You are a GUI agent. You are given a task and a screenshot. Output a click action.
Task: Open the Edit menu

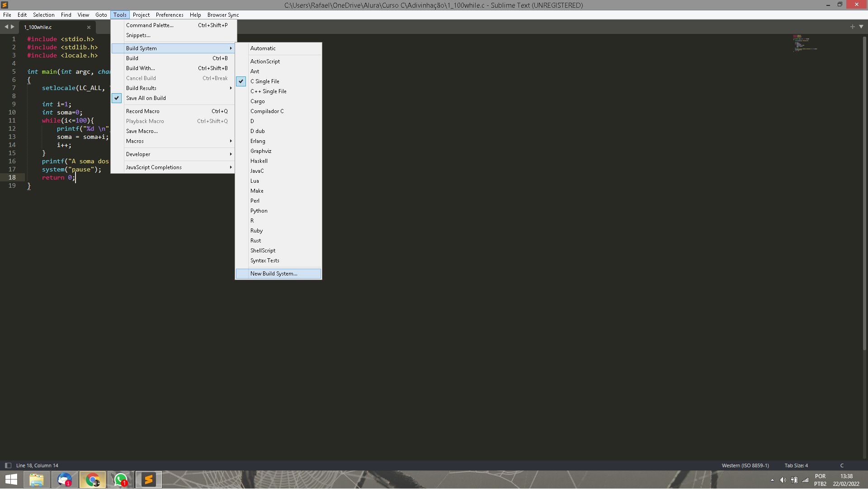22,15
